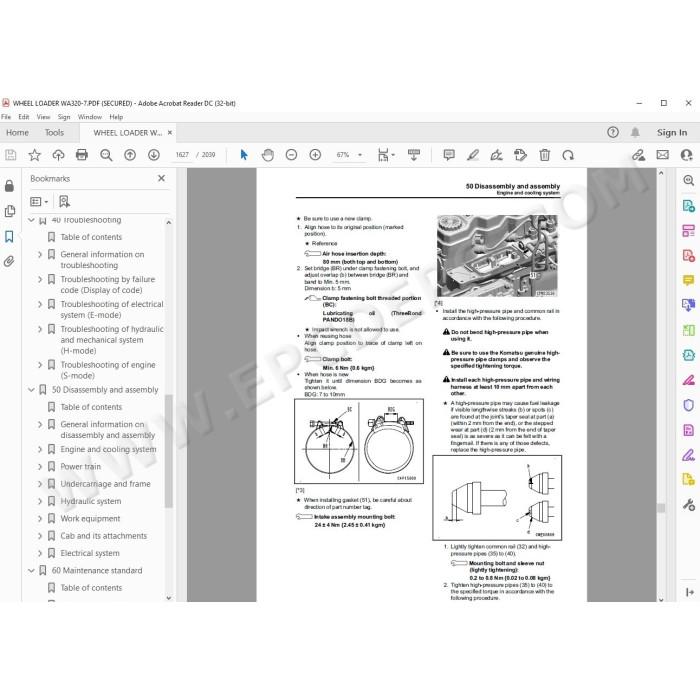
Task: Open the Find text magnifier
Action: (106, 155)
